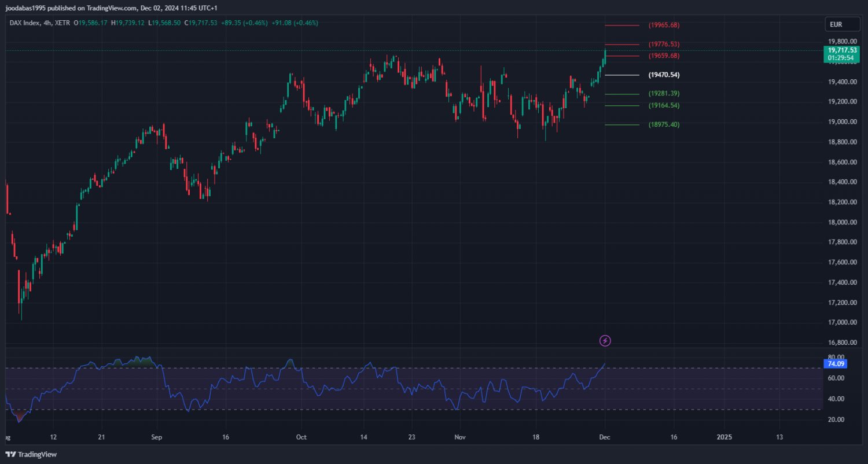Select the blue RSI value tag 74.09
This screenshot has height=464, width=868.
tap(834, 364)
